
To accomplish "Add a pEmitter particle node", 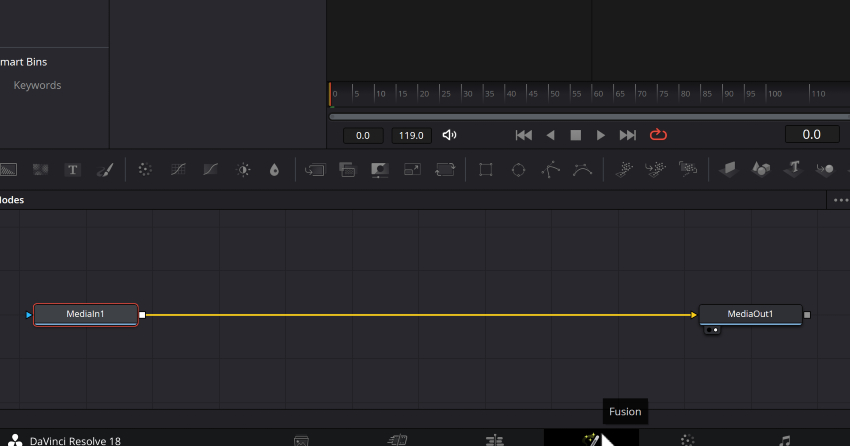I will pyautogui.click(x=624, y=170).
